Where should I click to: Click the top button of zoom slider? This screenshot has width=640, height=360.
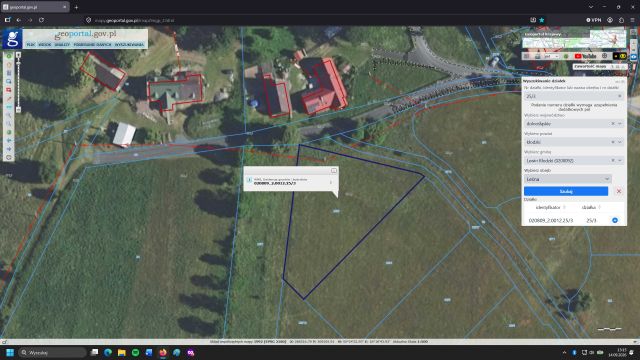tap(18, 55)
